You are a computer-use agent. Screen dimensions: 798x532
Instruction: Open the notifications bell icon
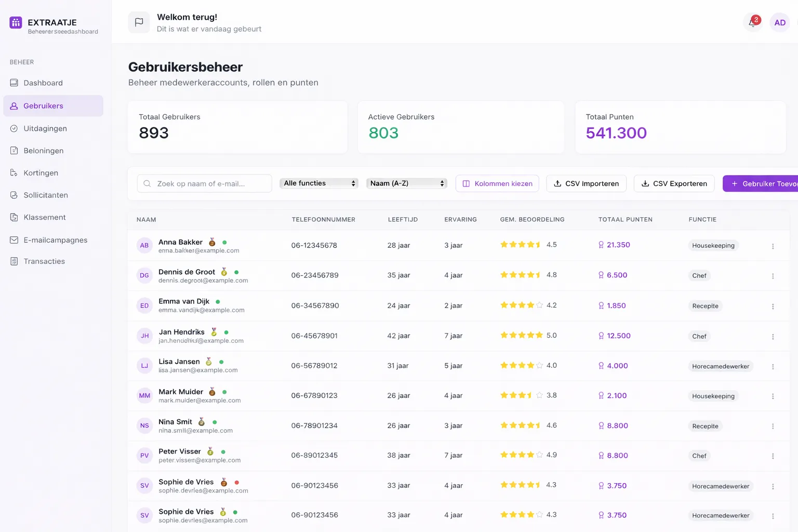[x=753, y=22]
